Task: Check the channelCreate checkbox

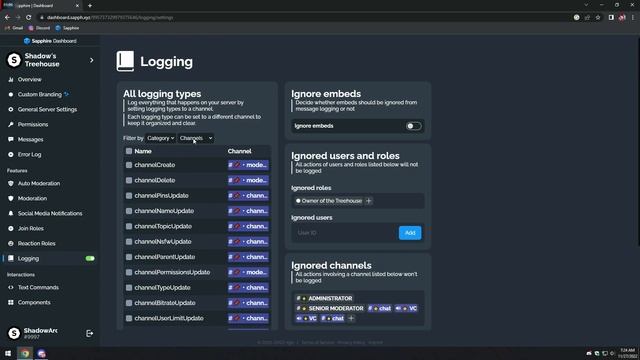Action: coord(129,165)
